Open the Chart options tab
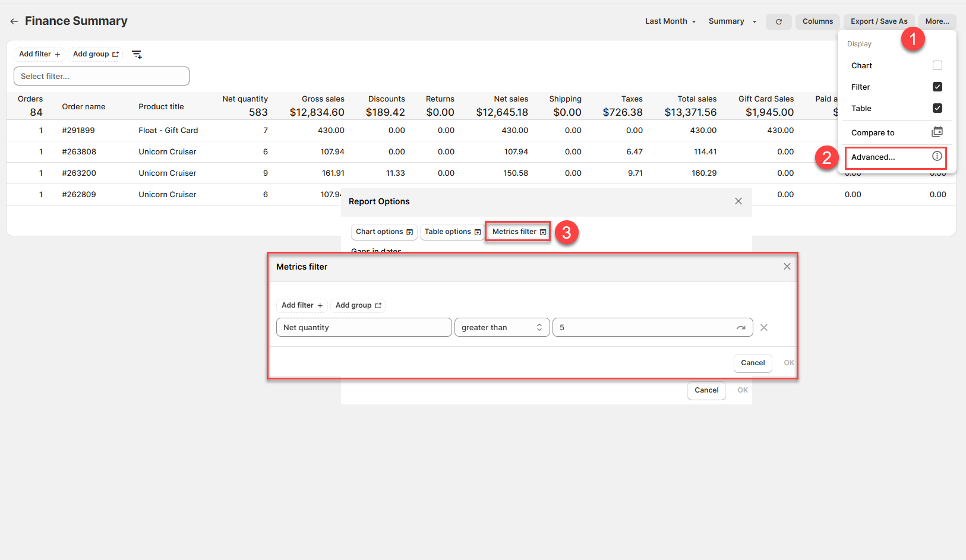 pos(384,232)
